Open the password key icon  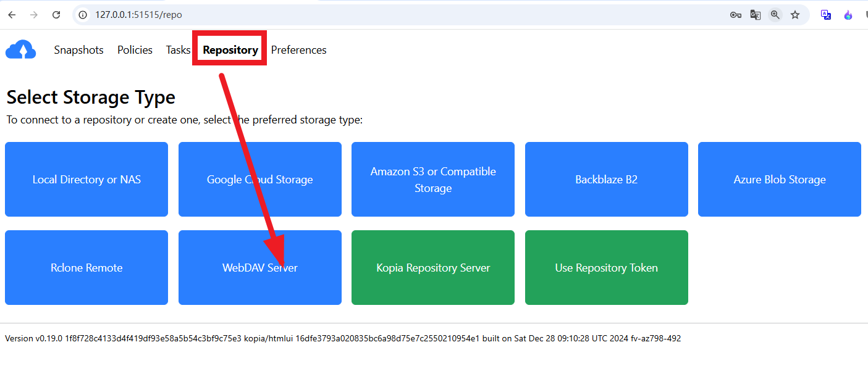point(735,15)
